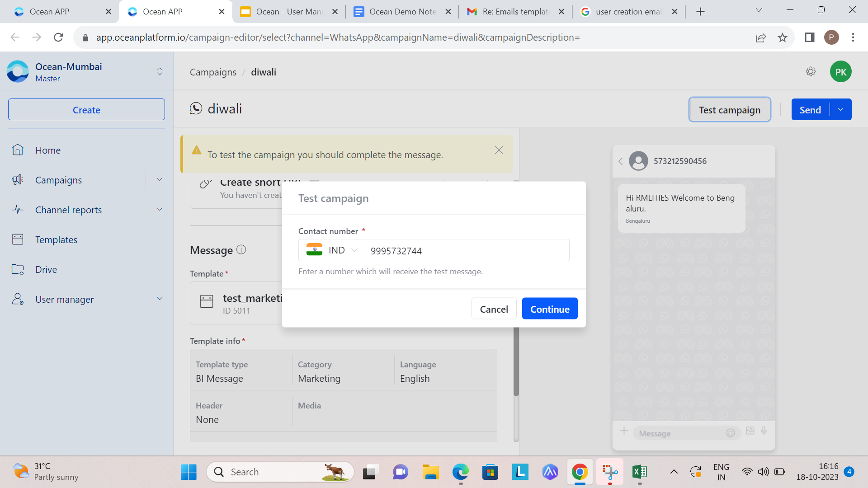
Task: Open Ocean-Mumbai workspace switcher
Action: pos(160,71)
